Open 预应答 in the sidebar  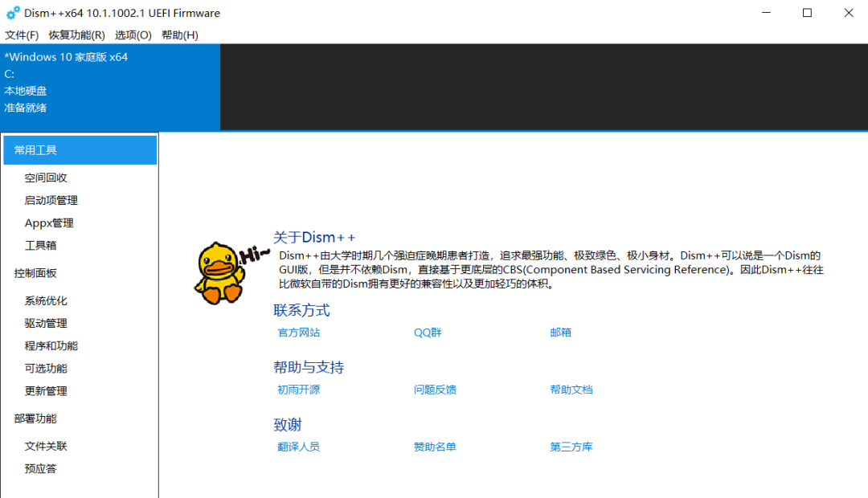(40, 468)
